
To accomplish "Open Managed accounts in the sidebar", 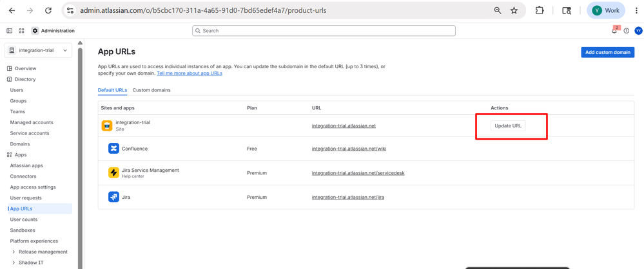I will click(x=32, y=122).
